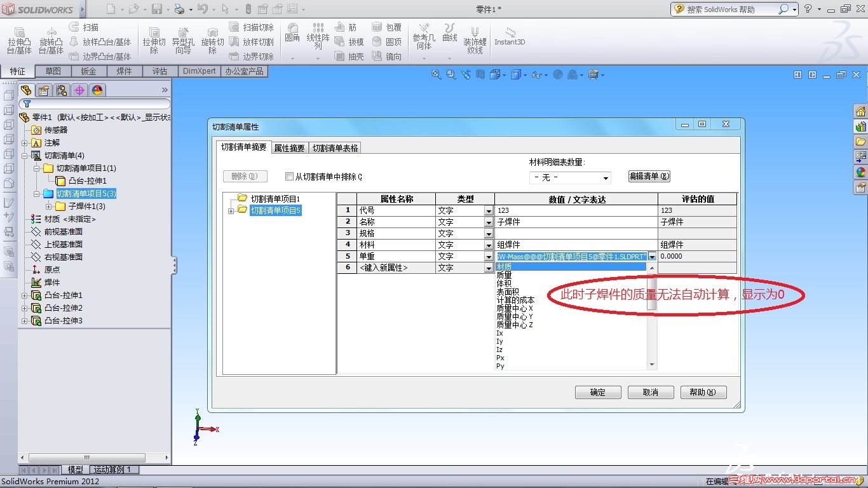Select the 拉伸凸台/基体 extrude boss tool
Image resolution: width=868 pixels, height=488 pixels.
point(19,41)
